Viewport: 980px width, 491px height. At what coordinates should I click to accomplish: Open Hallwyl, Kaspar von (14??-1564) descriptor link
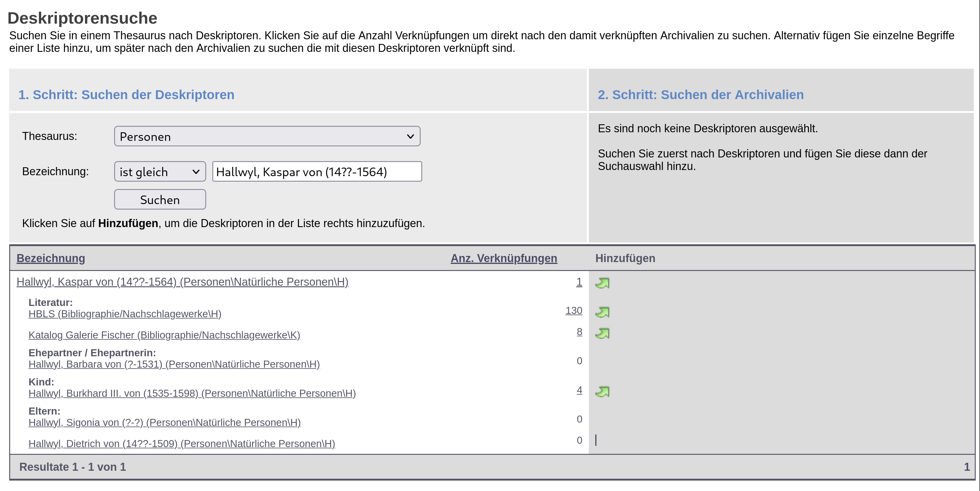click(182, 282)
